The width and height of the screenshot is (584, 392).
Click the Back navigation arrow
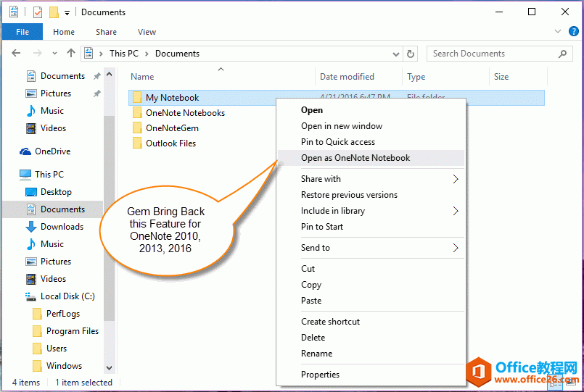16,53
